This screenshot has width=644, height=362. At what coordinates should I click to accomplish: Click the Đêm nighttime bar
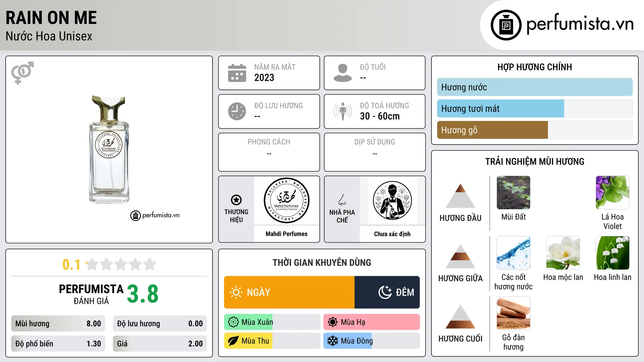tap(387, 292)
